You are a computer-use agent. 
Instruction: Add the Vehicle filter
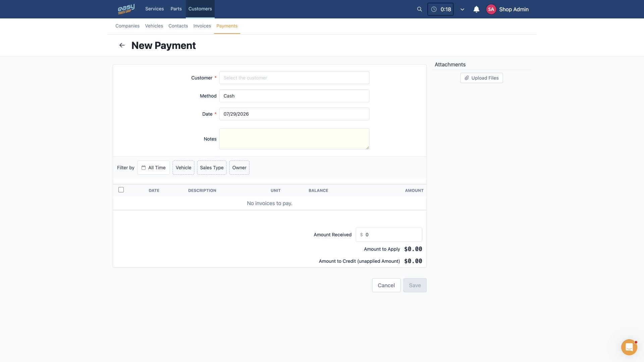click(x=183, y=168)
